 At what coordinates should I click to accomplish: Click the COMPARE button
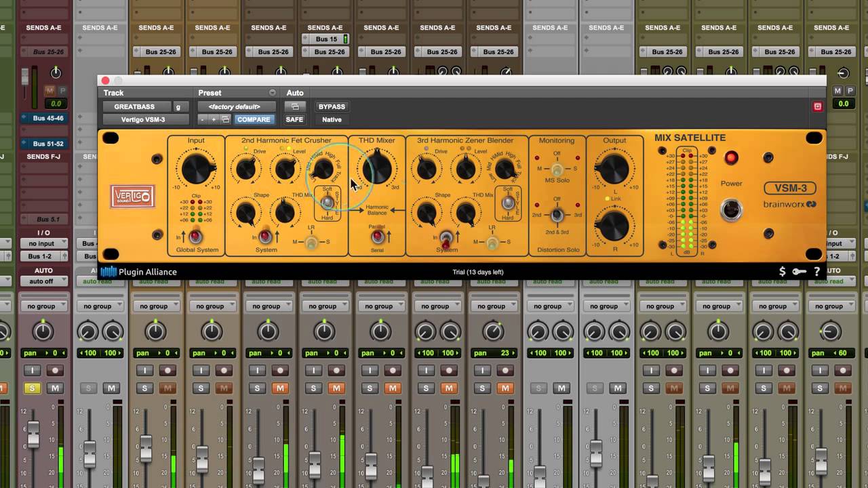(254, 119)
